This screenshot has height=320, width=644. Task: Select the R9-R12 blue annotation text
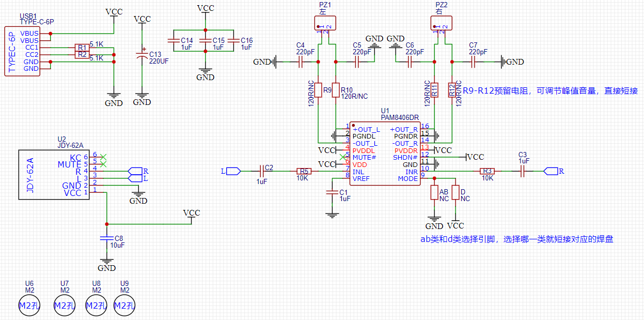point(550,90)
